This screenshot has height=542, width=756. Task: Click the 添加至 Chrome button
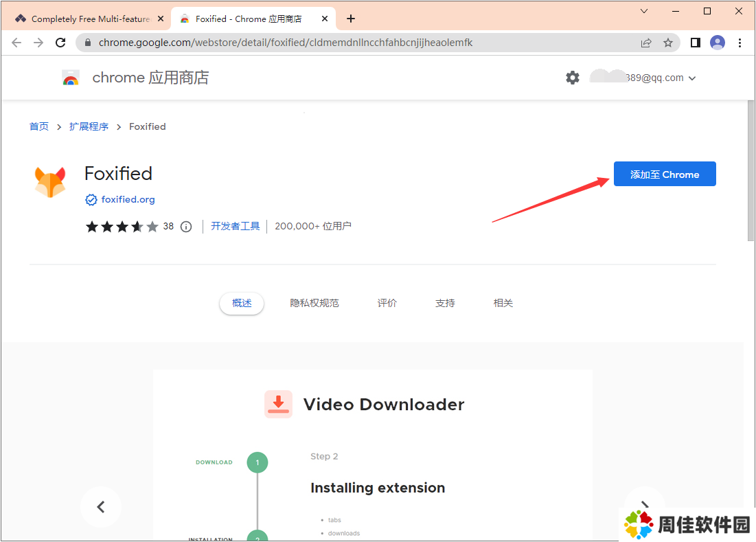pyautogui.click(x=665, y=174)
